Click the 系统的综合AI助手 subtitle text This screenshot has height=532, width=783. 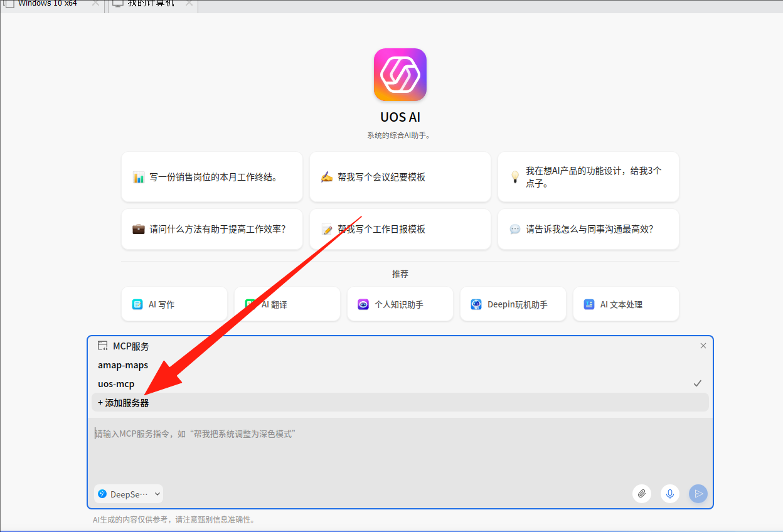pyautogui.click(x=400, y=135)
